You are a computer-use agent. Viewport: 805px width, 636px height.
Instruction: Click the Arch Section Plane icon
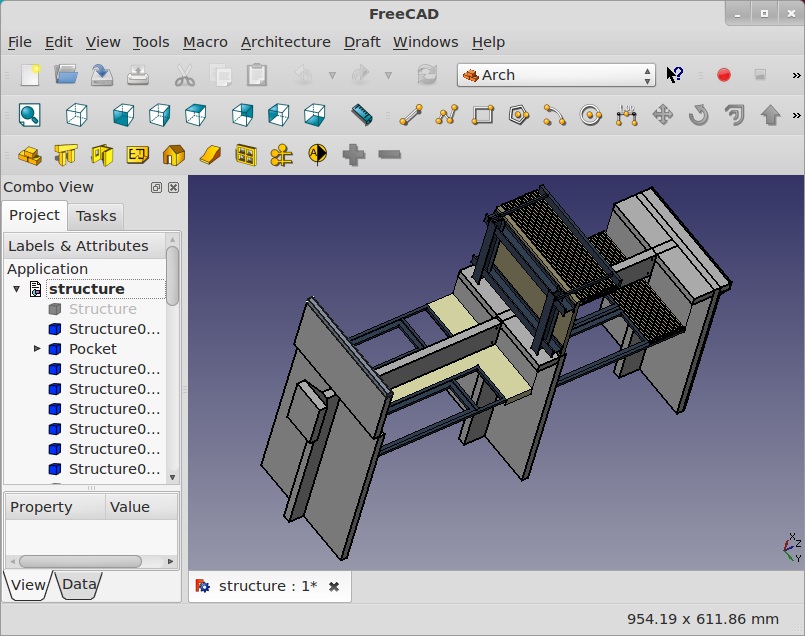(x=318, y=155)
